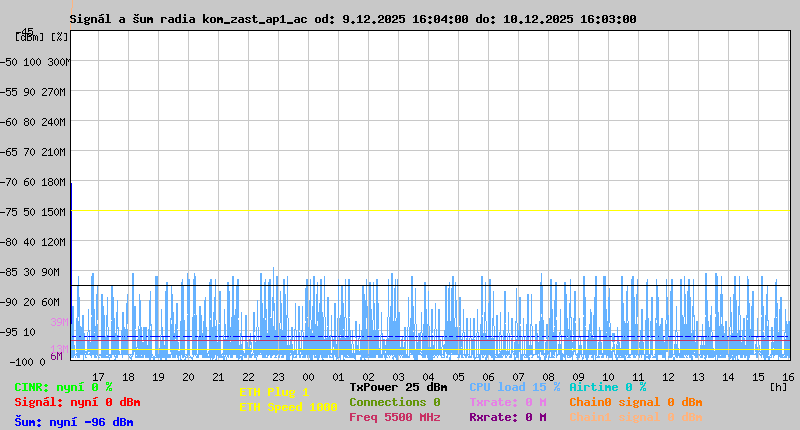This screenshot has height=430, width=800.
Task: Click the CINR legend label in green
Action: pyautogui.click(x=63, y=387)
